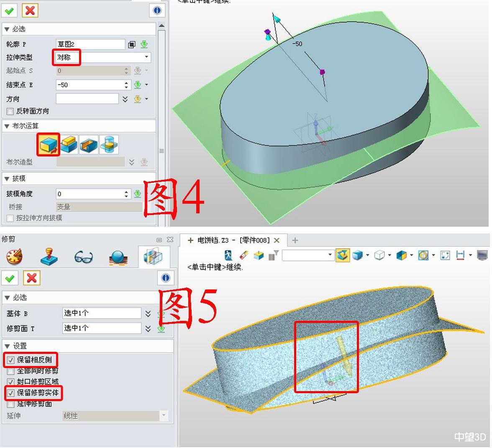This screenshot has width=492, height=448.
Task: Click the green running-man exit icon
Action: [x=228, y=255]
